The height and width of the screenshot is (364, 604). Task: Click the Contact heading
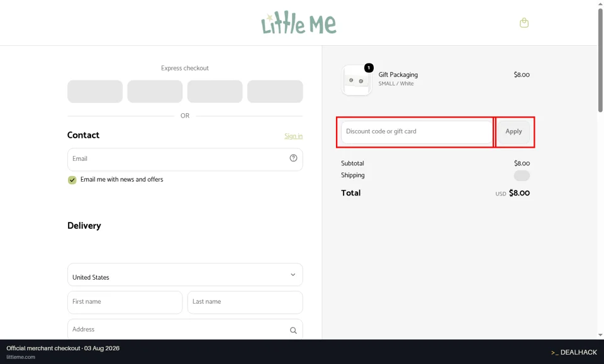click(83, 135)
